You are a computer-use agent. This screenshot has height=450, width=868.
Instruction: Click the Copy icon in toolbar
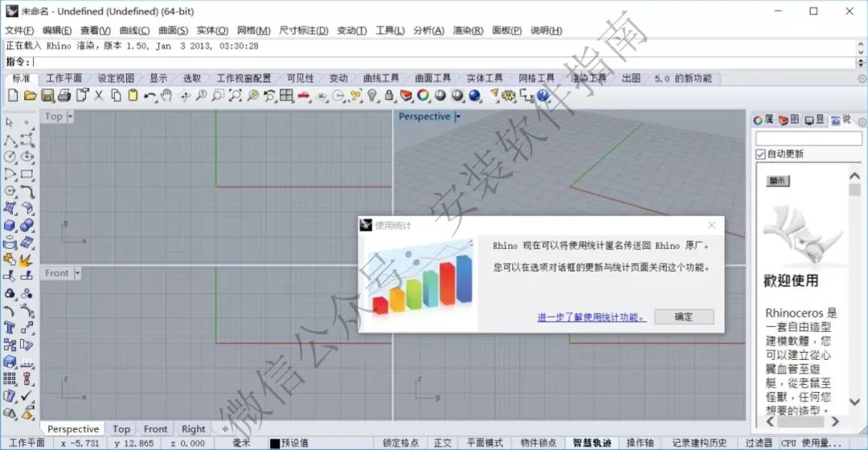click(116, 95)
